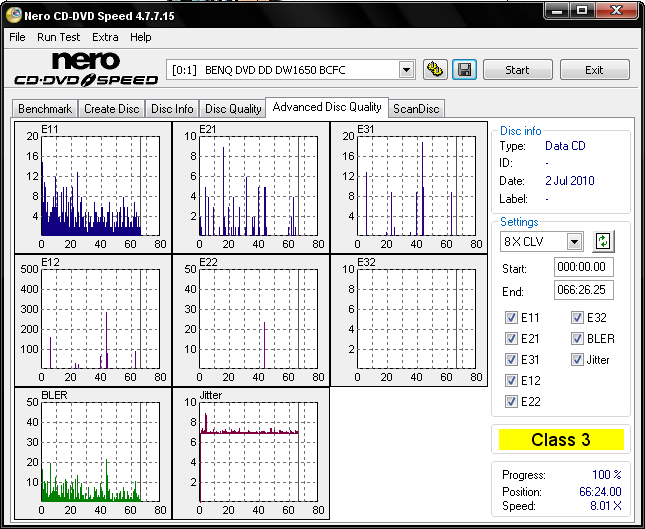The height and width of the screenshot is (529, 645).
Task: Switch to the Disc Quality tab
Action: tap(233, 109)
